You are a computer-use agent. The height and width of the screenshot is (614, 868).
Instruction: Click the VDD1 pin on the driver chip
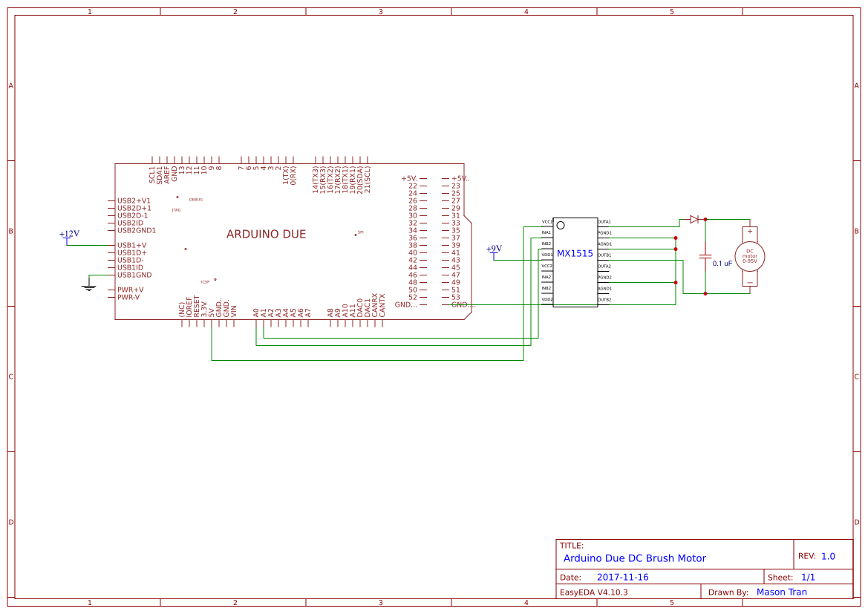pos(546,254)
